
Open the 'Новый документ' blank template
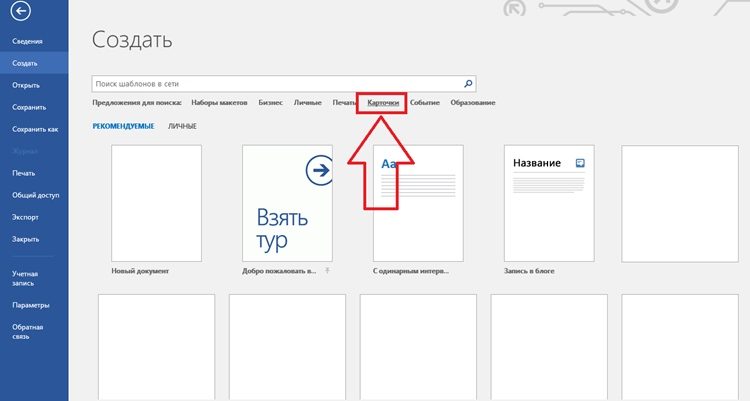(156, 202)
